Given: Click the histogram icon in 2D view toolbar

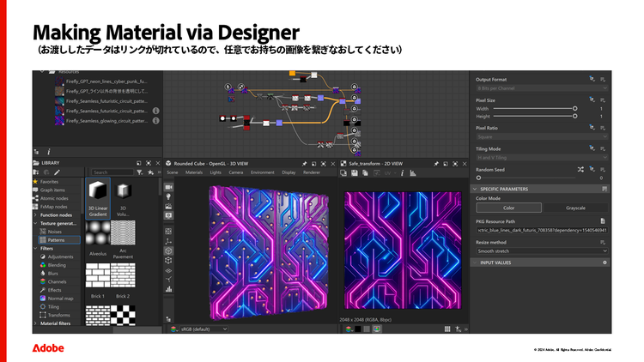Looking at the screenshot, I should [413, 173].
